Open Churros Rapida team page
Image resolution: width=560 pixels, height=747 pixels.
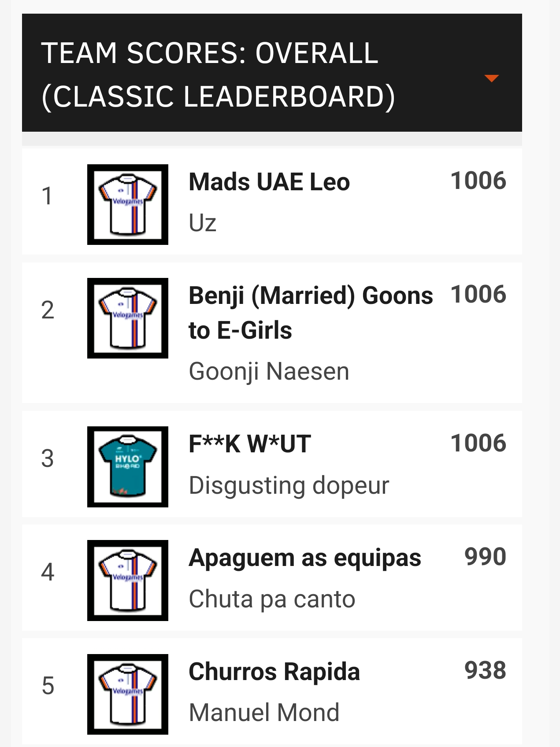tap(274, 672)
